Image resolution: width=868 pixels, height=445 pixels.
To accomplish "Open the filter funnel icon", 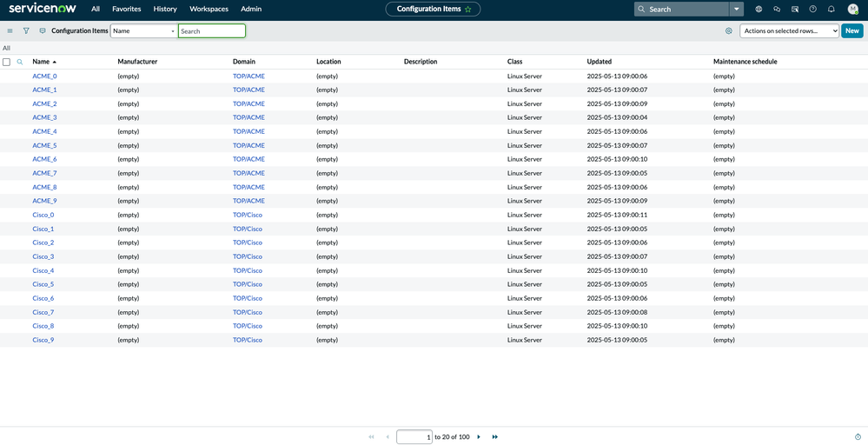I will coord(26,31).
